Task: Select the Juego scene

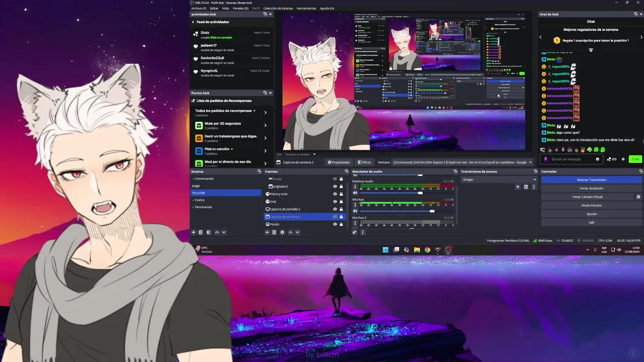Action: 225,186
